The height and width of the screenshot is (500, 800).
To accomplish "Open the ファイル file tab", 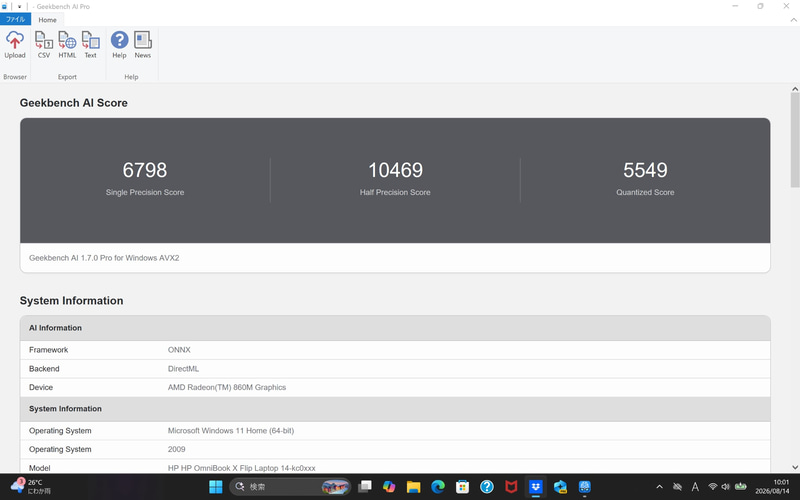I will 15,19.
